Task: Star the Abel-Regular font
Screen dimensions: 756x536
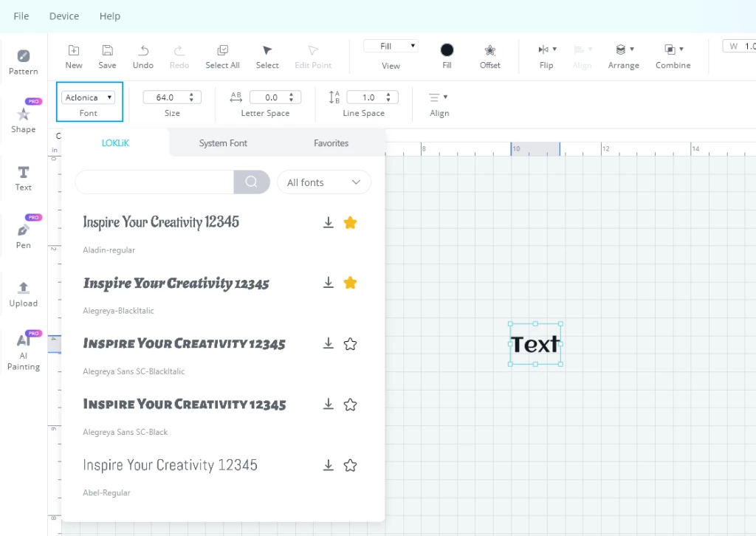Action: pyautogui.click(x=350, y=465)
